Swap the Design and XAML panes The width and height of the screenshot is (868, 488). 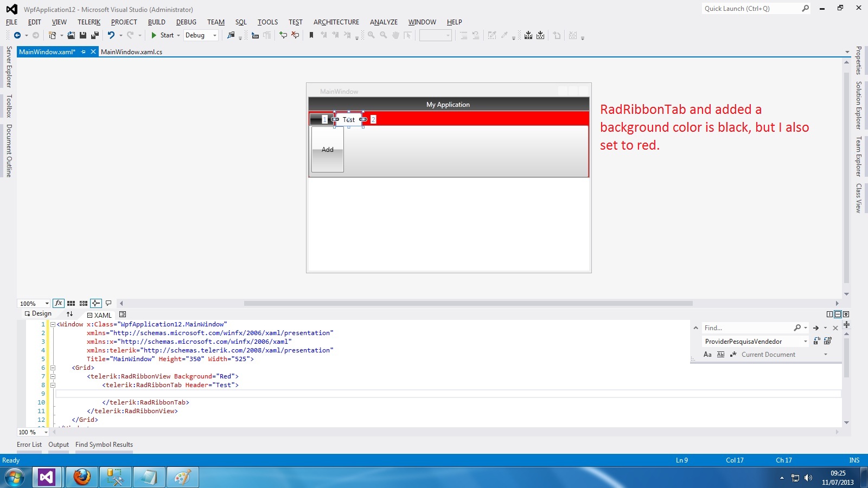click(x=69, y=314)
